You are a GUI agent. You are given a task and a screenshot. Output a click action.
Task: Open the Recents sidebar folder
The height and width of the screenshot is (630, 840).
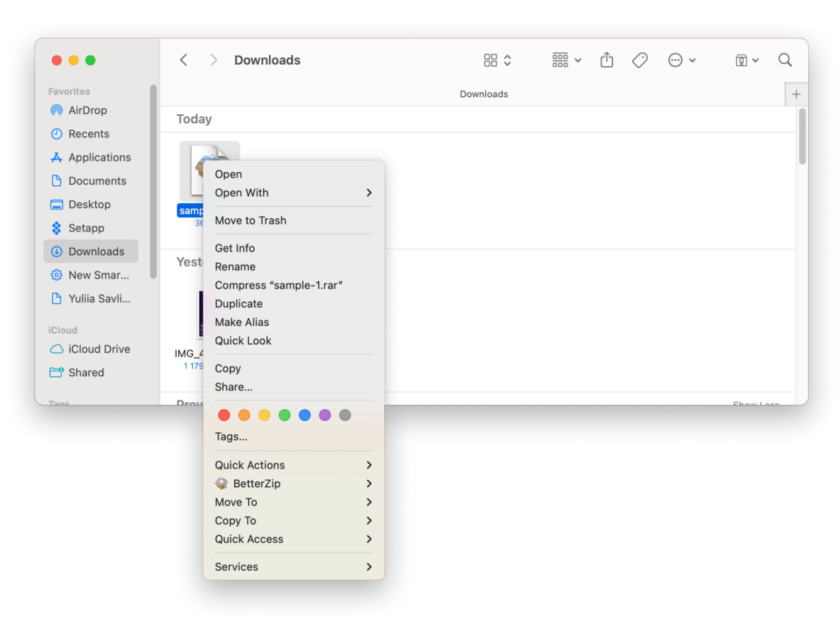coord(88,134)
